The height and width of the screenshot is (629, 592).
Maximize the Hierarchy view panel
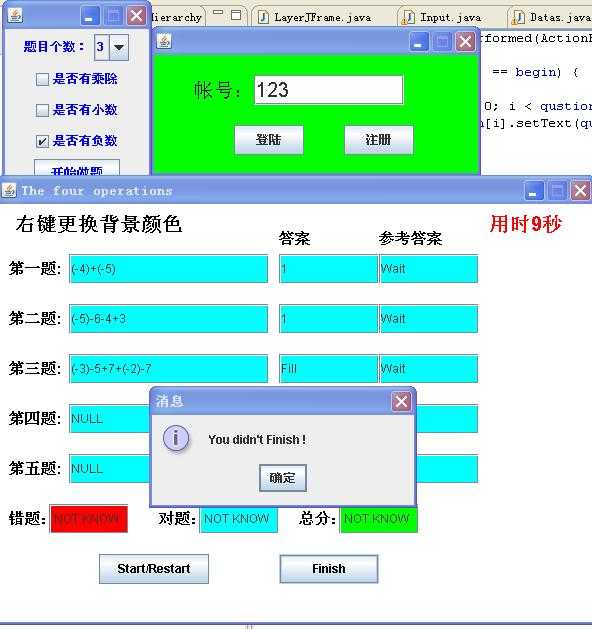point(236,15)
